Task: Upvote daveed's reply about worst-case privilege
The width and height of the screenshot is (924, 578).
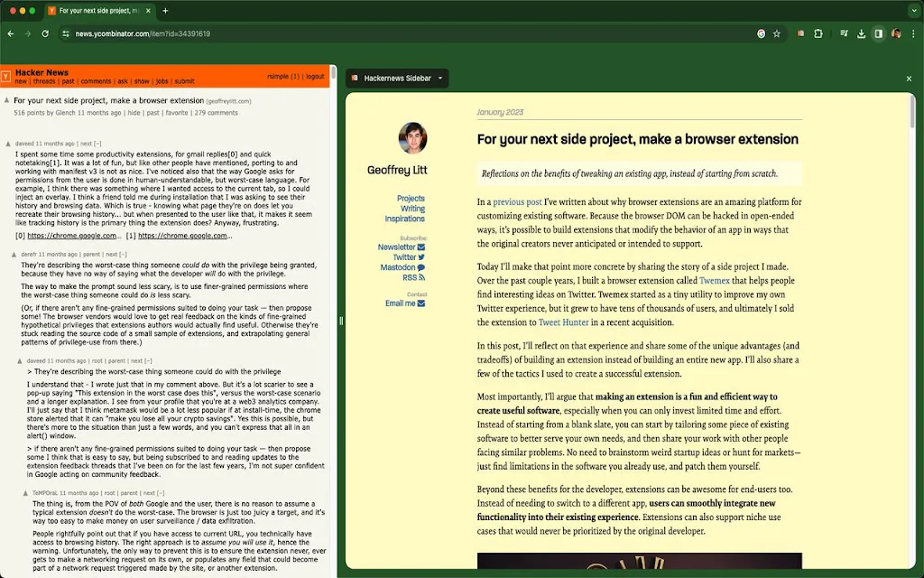Action: tap(20, 360)
